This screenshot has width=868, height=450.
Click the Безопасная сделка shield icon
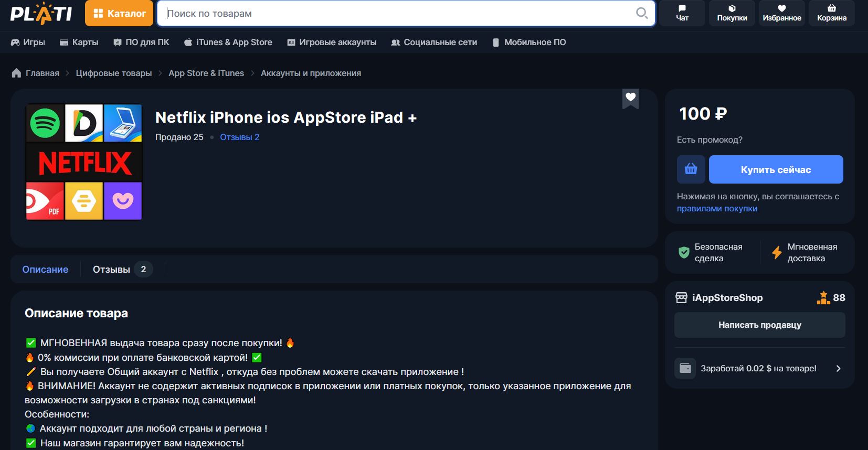pos(684,252)
